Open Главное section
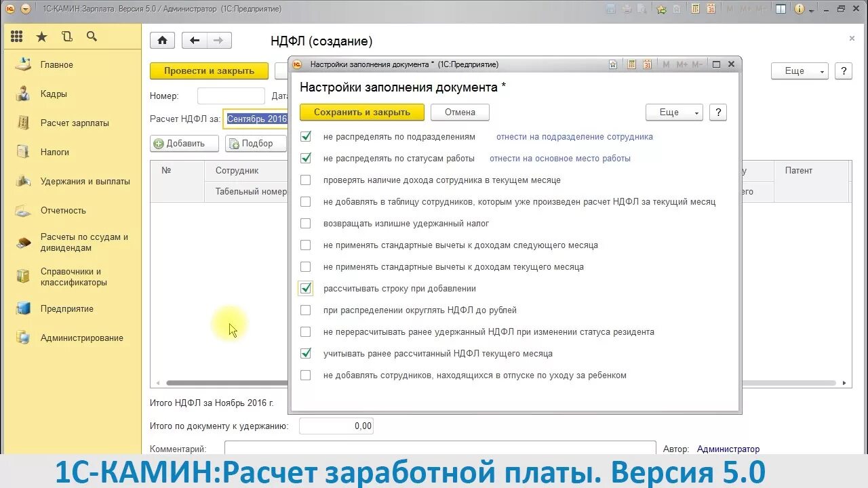Viewport: 868px width, 488px height. (x=57, y=65)
